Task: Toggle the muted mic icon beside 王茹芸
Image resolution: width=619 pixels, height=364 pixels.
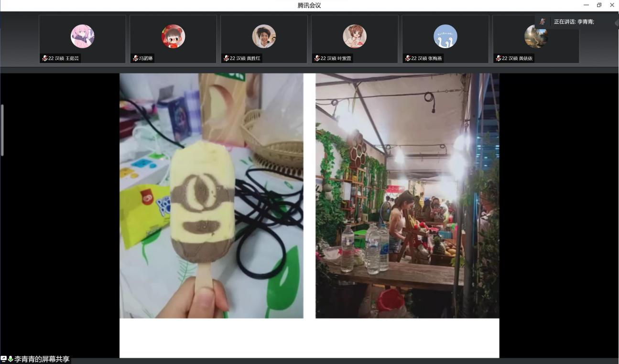Action: point(45,58)
